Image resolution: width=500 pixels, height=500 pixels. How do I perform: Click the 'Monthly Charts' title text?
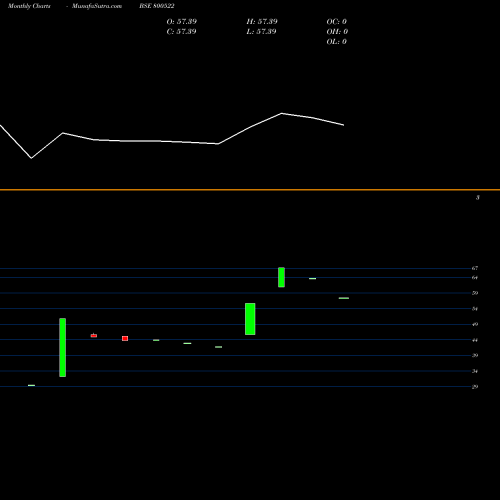(29, 6)
